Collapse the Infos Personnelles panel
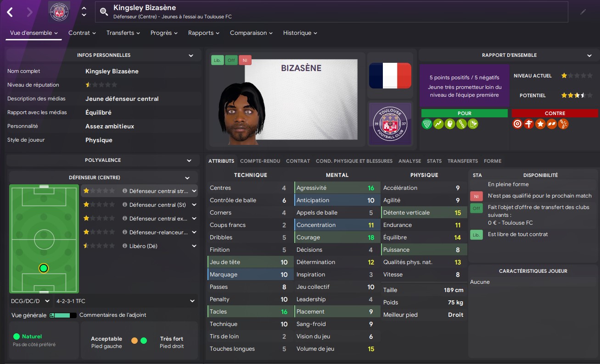 click(191, 55)
